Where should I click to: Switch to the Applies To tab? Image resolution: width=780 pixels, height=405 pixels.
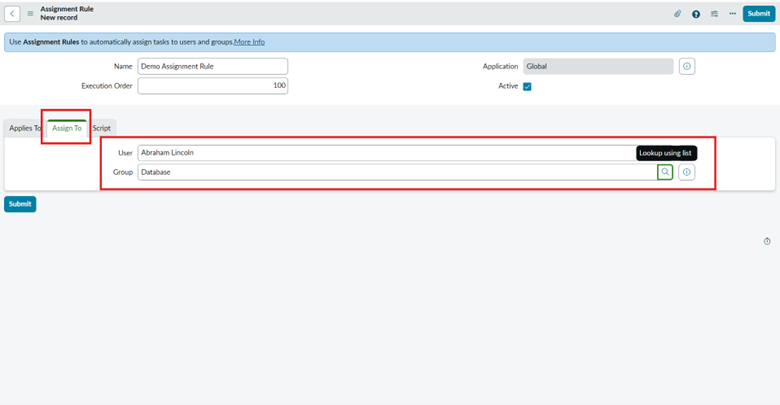(25, 128)
